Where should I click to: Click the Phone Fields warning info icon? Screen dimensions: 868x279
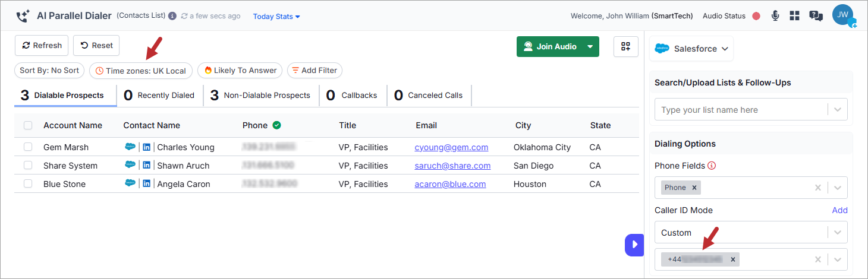(x=712, y=166)
